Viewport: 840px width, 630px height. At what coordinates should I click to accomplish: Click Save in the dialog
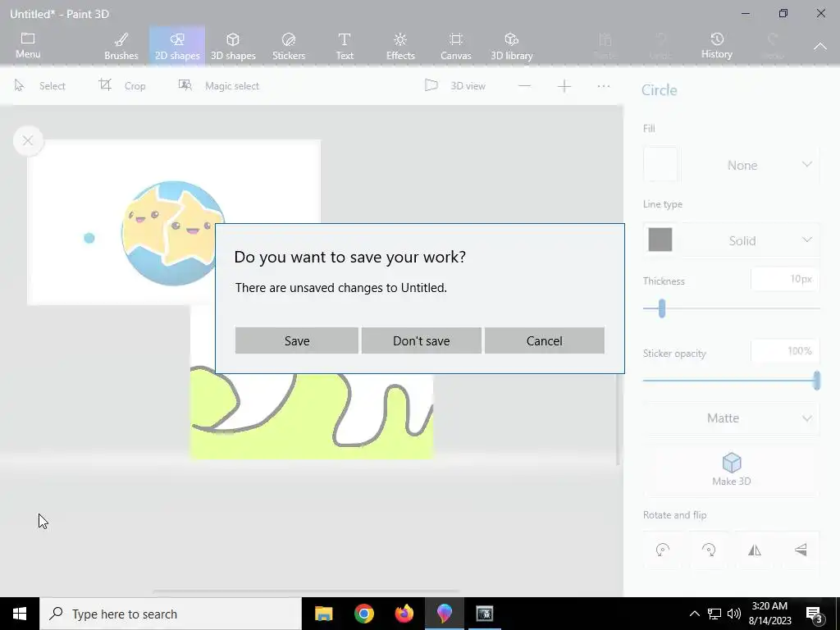[296, 340]
